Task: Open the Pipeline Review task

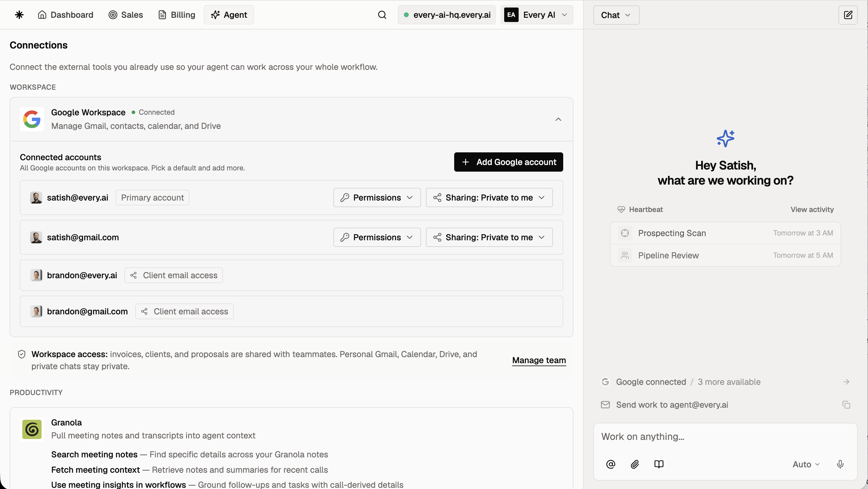Action: [726, 255]
